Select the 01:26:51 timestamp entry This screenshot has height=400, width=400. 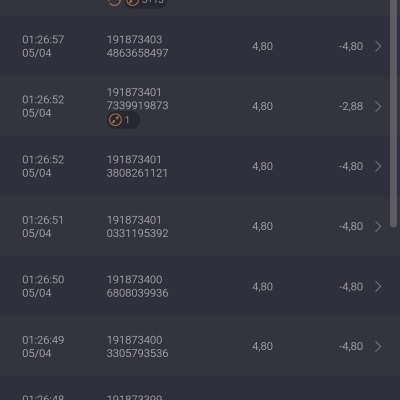point(43,226)
